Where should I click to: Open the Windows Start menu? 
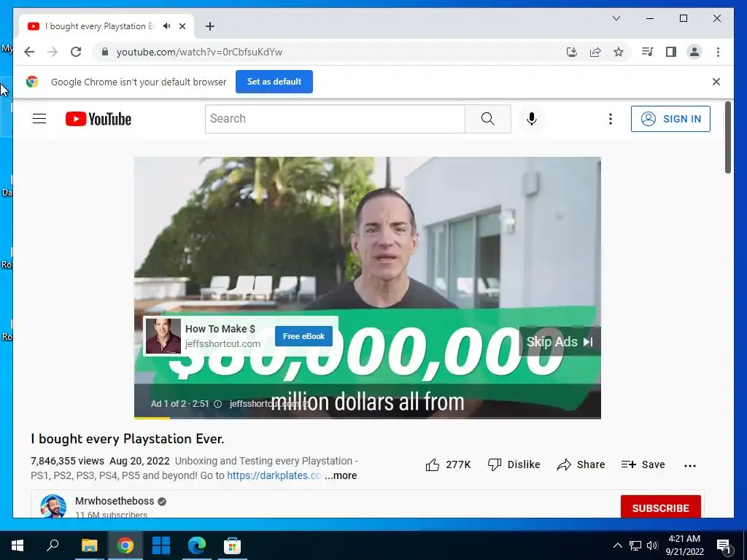point(18,545)
